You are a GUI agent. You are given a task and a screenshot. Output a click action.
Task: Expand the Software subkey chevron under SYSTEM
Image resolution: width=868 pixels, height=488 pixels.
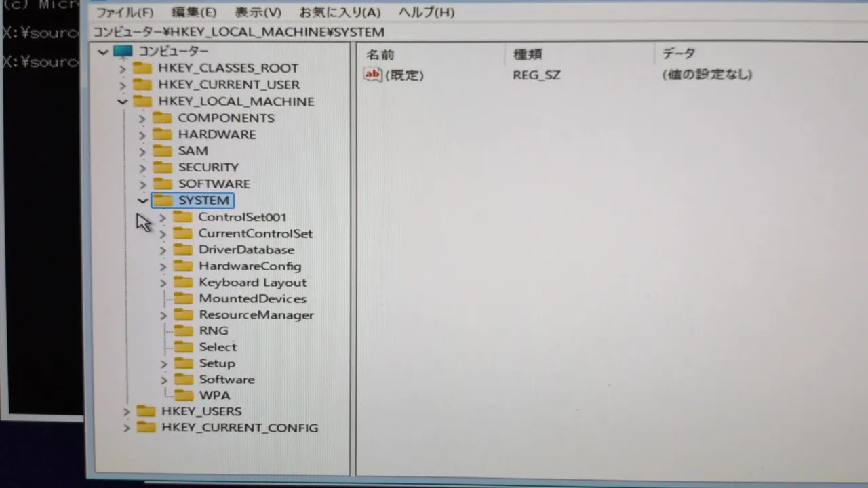pyautogui.click(x=163, y=380)
